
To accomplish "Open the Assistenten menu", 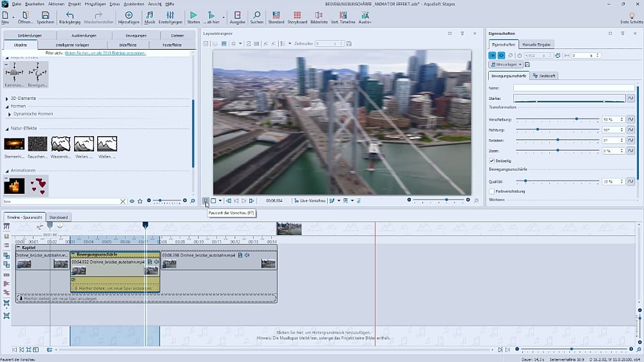I will (x=133, y=4).
